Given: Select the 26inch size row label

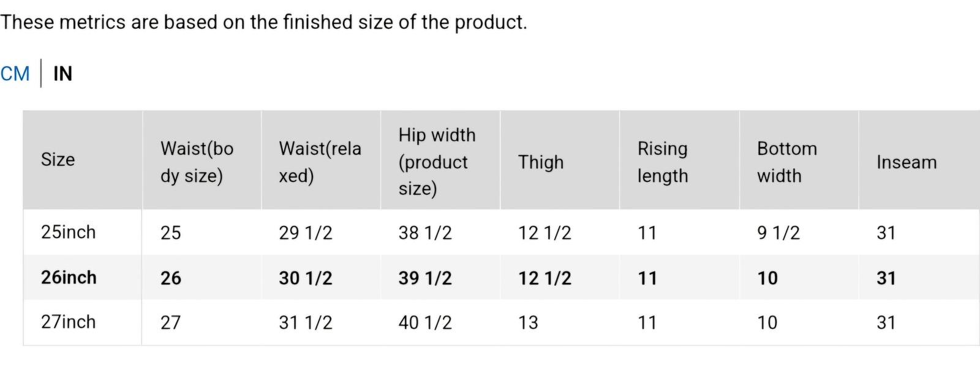Looking at the screenshot, I should click(x=69, y=277).
